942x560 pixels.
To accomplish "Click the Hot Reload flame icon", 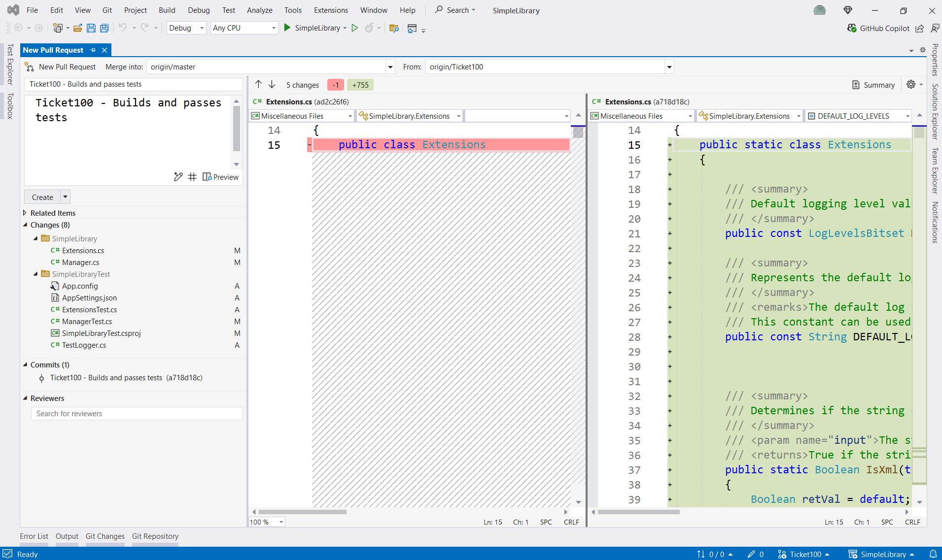I will (369, 28).
